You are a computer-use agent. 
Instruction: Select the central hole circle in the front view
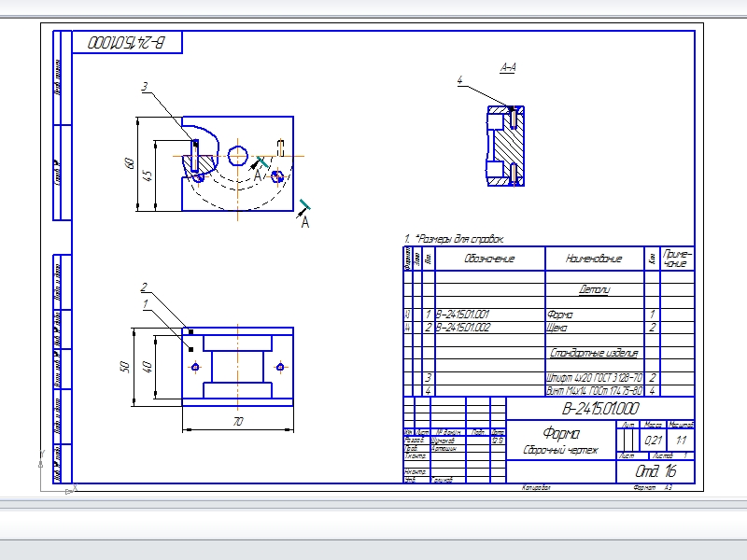[238, 156]
